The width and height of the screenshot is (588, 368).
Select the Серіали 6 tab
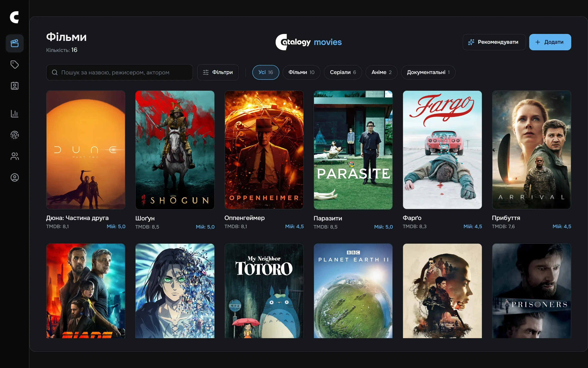[343, 72]
